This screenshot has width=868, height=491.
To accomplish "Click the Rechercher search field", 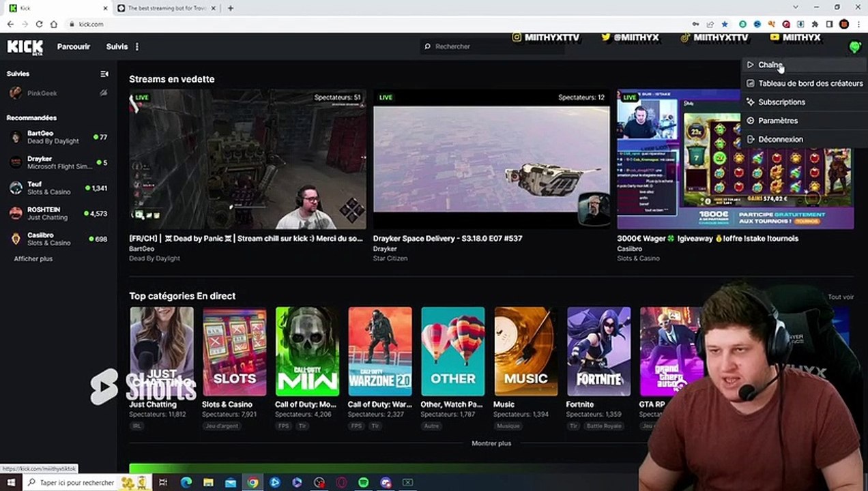I will pos(493,46).
